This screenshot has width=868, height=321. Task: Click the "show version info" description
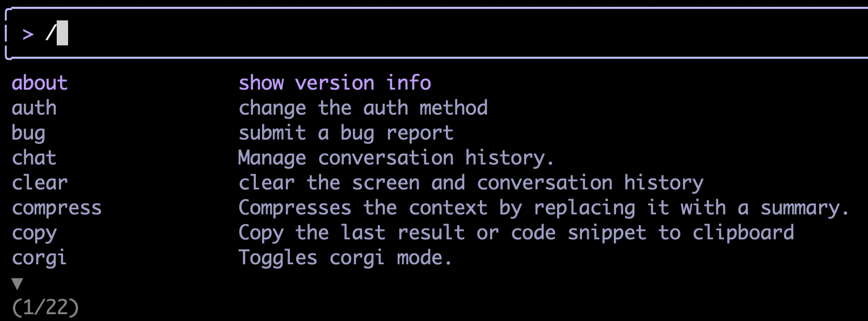click(x=335, y=83)
